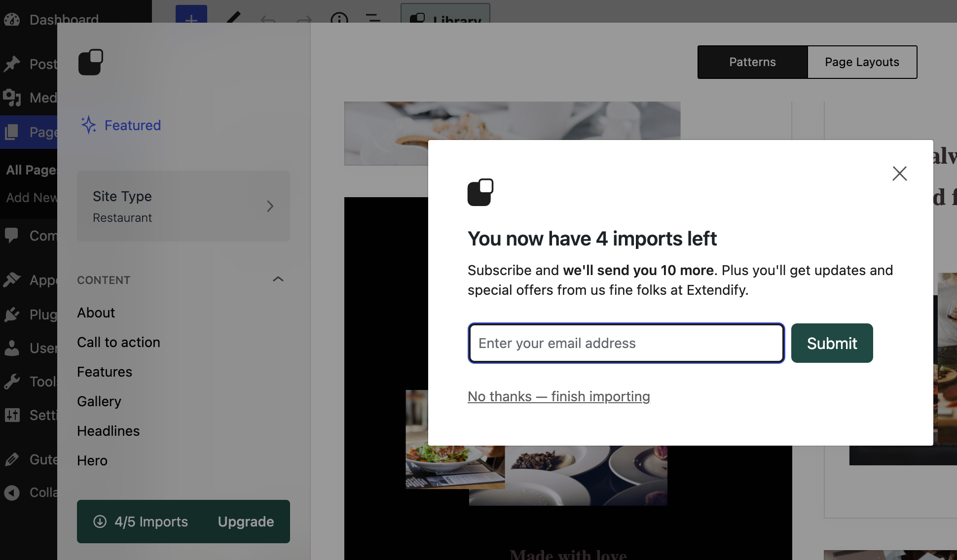This screenshot has height=560, width=957.
Task: Close the imports left popup
Action: point(899,174)
